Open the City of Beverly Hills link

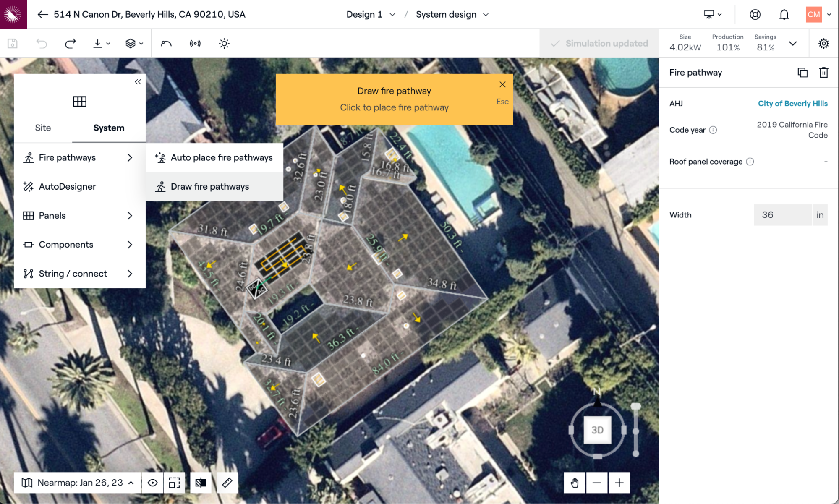coord(792,103)
